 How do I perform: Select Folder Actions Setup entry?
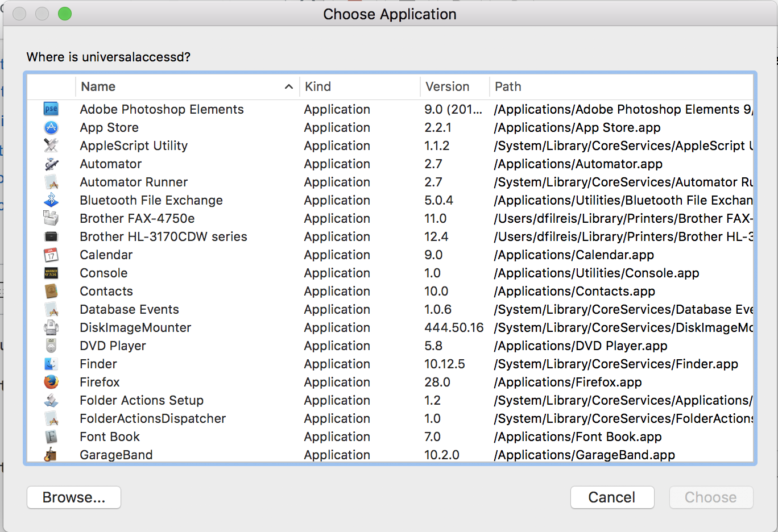(142, 400)
